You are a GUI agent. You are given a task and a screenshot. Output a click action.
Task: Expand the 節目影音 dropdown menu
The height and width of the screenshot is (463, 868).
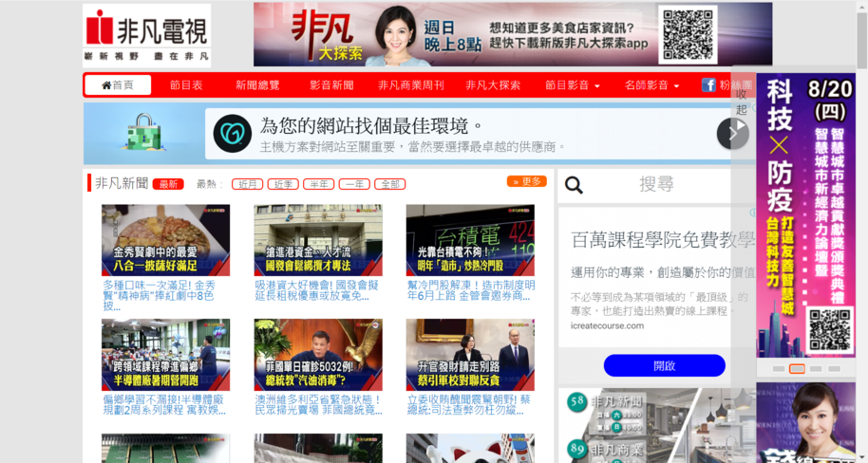tap(573, 85)
